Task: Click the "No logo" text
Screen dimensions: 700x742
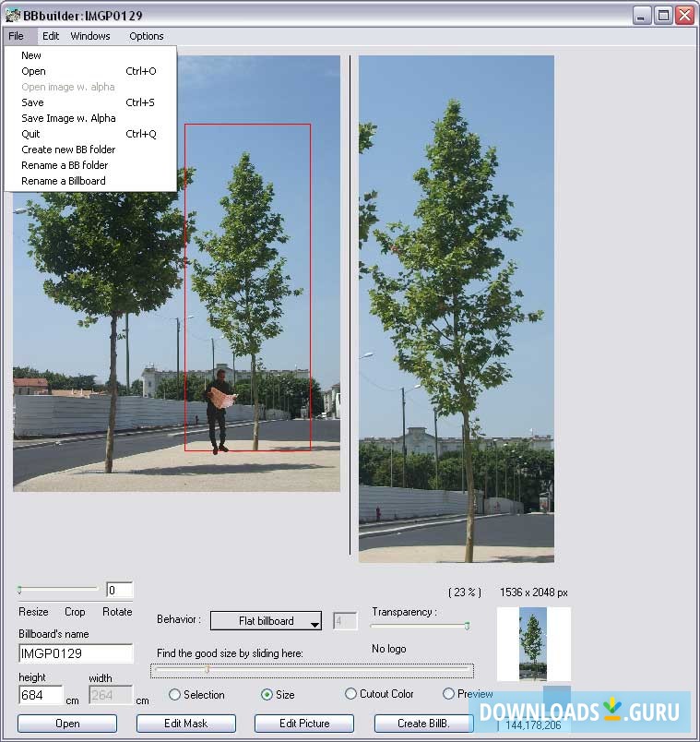Action: coord(389,649)
